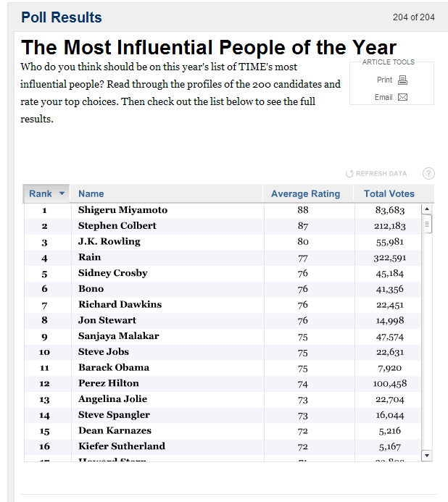
Task: Click the scrollbar up arrow
Action: (x=427, y=209)
